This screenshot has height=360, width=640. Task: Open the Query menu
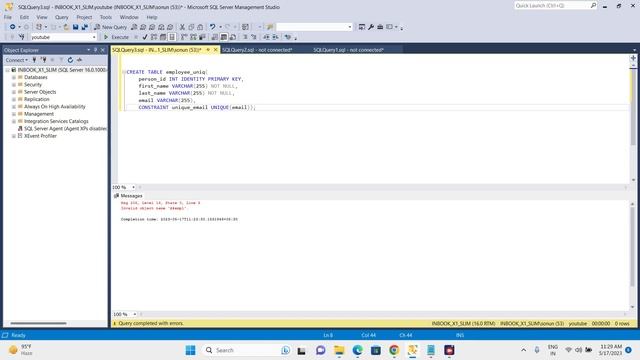[x=62, y=17]
